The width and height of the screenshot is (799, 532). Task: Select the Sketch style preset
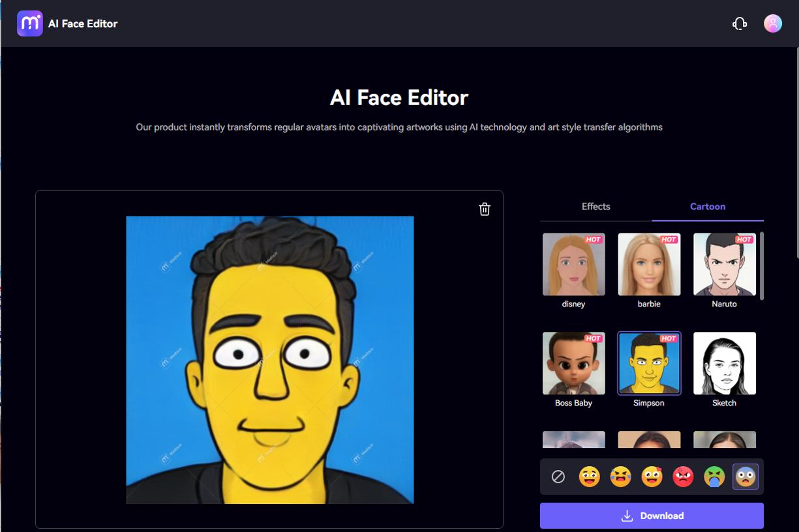click(724, 363)
